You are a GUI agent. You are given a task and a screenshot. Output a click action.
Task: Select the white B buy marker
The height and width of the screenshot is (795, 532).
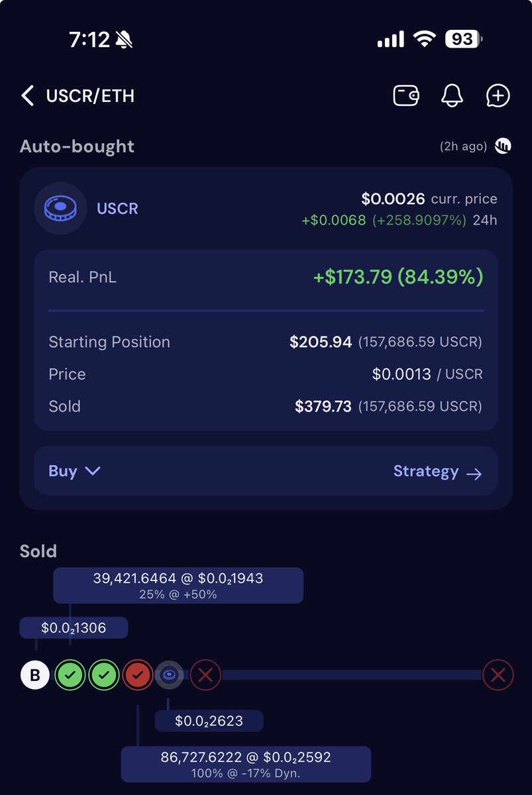point(35,676)
